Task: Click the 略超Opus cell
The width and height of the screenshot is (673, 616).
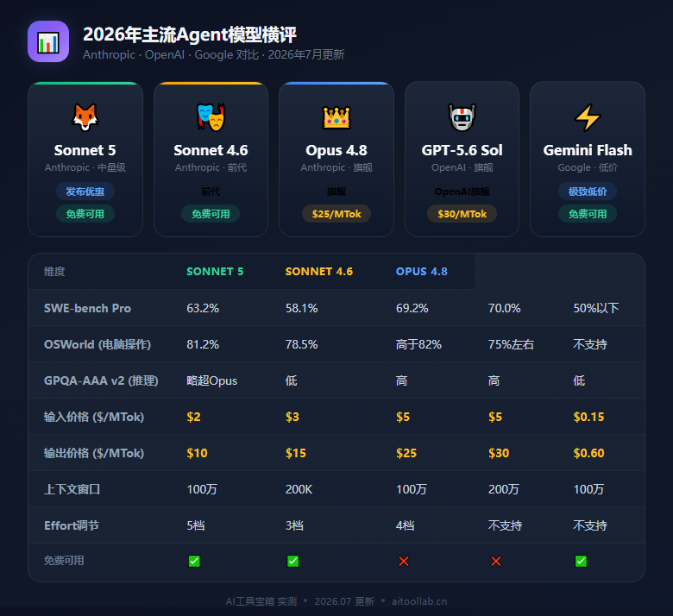Action: (x=211, y=380)
